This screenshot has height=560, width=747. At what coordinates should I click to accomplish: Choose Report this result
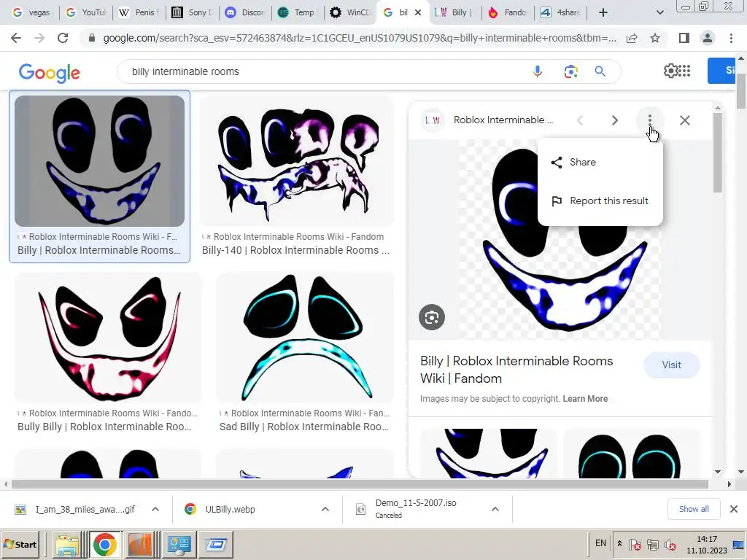pos(600,201)
